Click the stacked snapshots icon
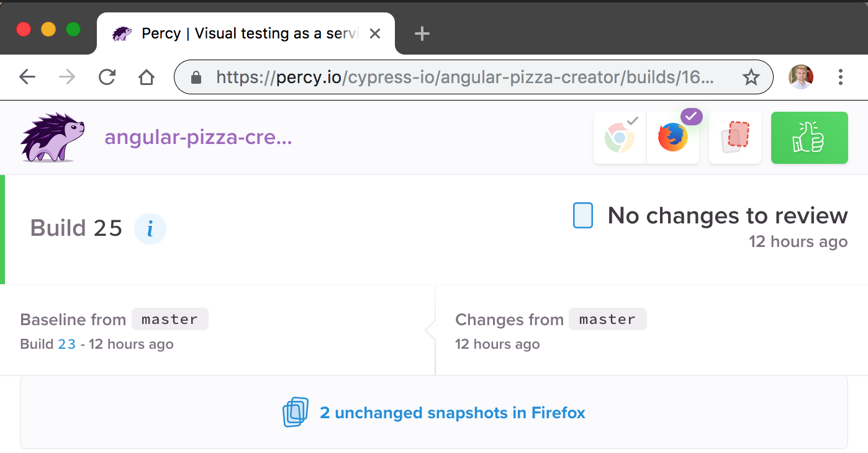This screenshot has height=453, width=868. tap(296, 413)
